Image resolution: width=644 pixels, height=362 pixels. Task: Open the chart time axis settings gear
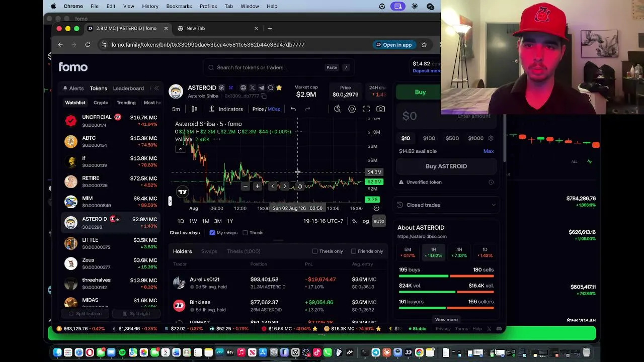pyautogui.click(x=376, y=208)
